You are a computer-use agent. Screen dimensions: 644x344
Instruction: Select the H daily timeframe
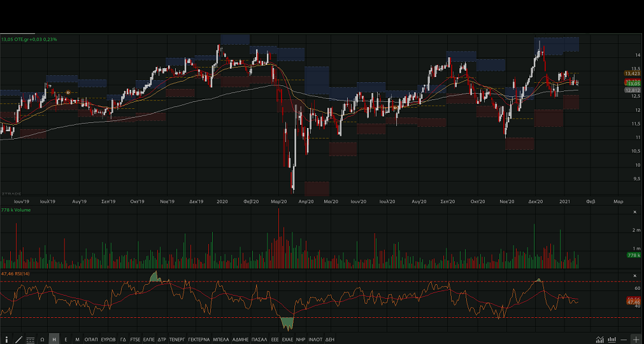click(54, 340)
